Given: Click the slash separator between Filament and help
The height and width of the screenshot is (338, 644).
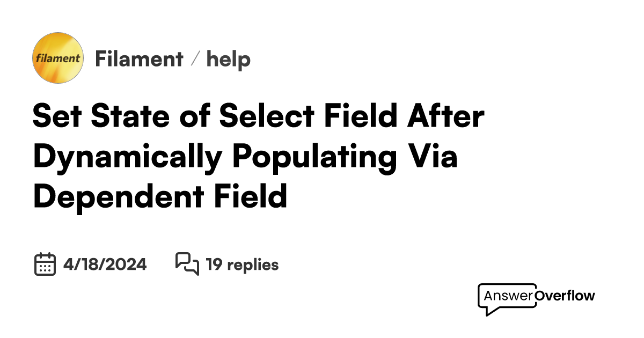Looking at the screenshot, I should click(x=195, y=59).
